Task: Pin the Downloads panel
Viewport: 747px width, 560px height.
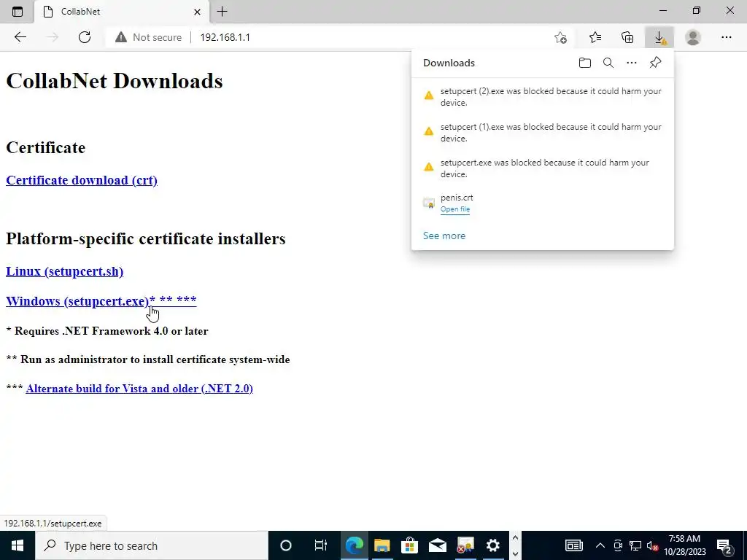Action: 656,63
